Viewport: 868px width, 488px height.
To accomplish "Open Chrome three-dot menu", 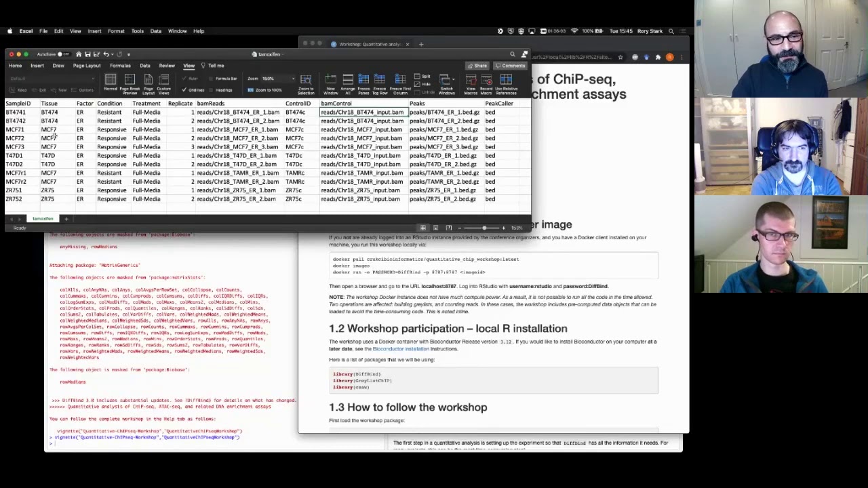I will coord(682,58).
